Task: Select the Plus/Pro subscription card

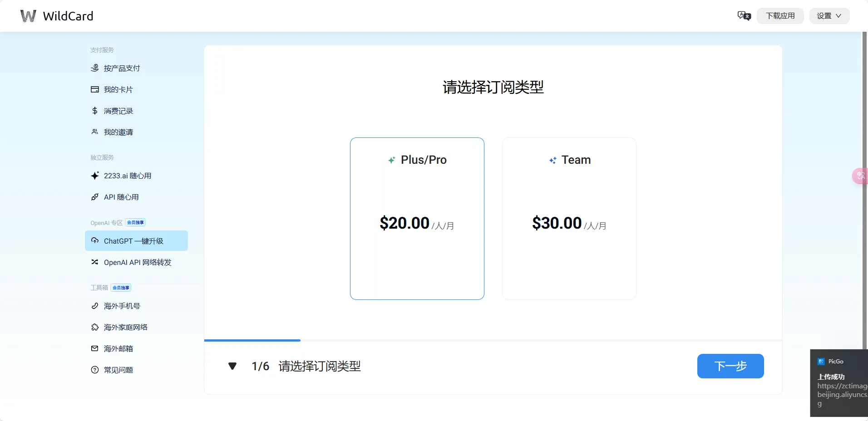Action: point(417,218)
